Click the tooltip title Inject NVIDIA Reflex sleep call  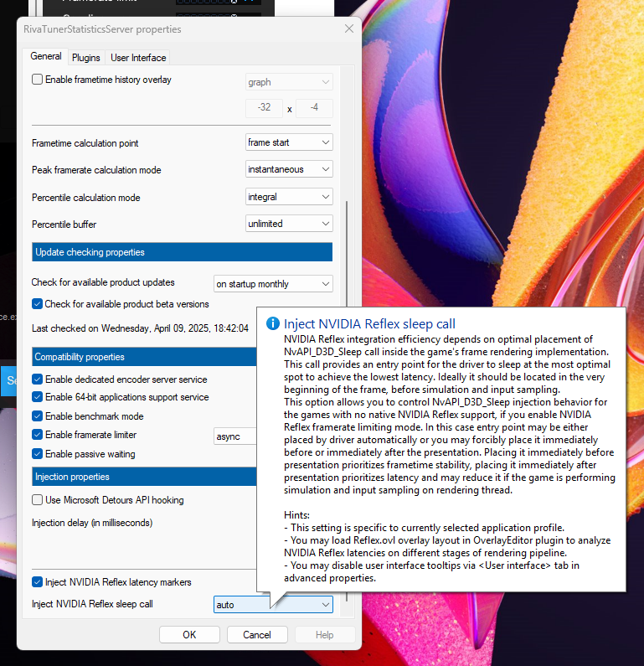[369, 323]
